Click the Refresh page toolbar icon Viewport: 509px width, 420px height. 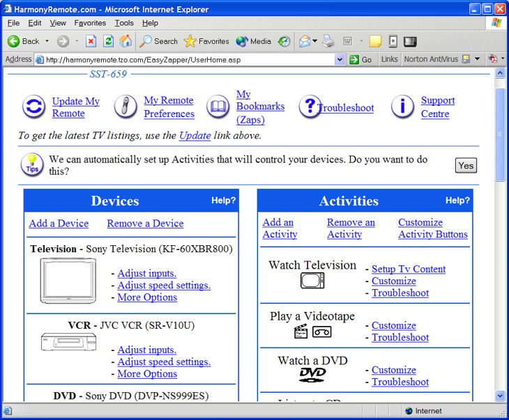[109, 41]
